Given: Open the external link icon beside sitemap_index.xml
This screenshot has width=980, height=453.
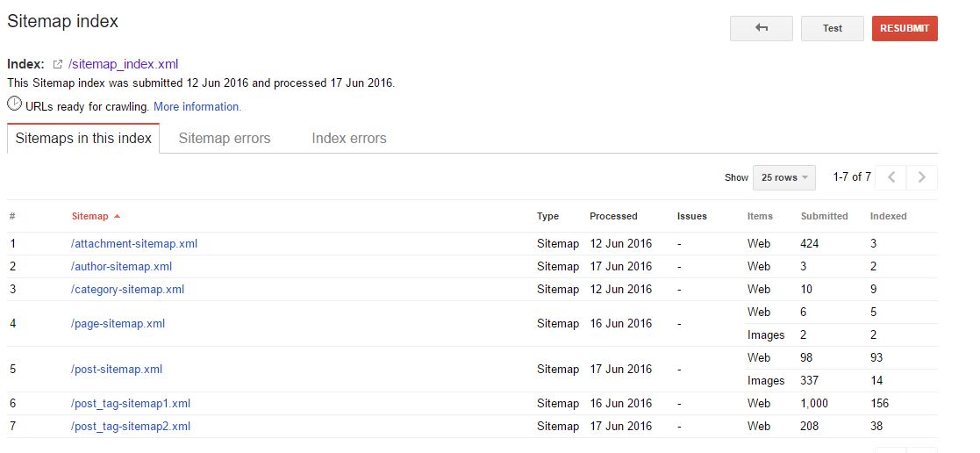Looking at the screenshot, I should click(58, 64).
